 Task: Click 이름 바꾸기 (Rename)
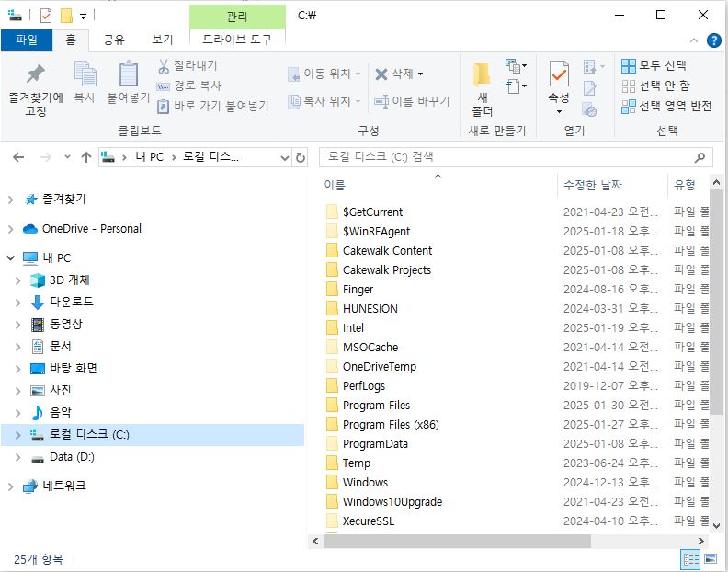coord(413,101)
